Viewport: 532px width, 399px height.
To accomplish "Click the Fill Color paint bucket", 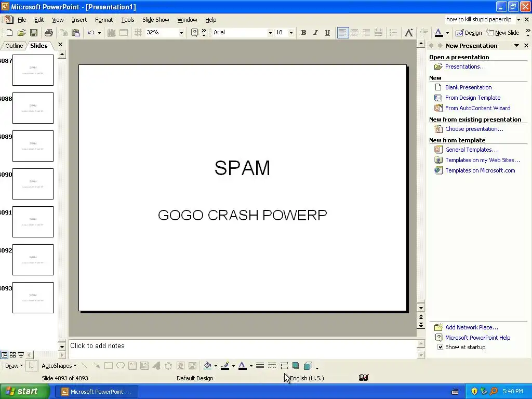I will (x=208, y=366).
